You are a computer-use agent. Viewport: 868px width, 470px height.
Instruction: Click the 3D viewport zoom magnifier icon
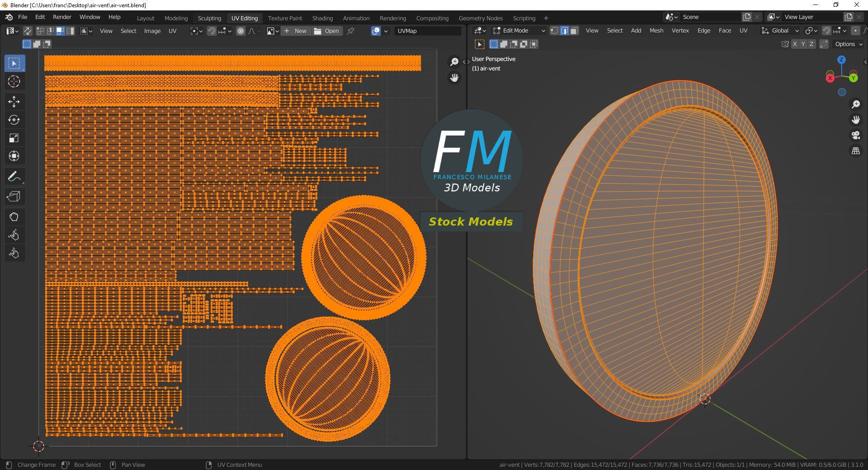pyautogui.click(x=856, y=104)
